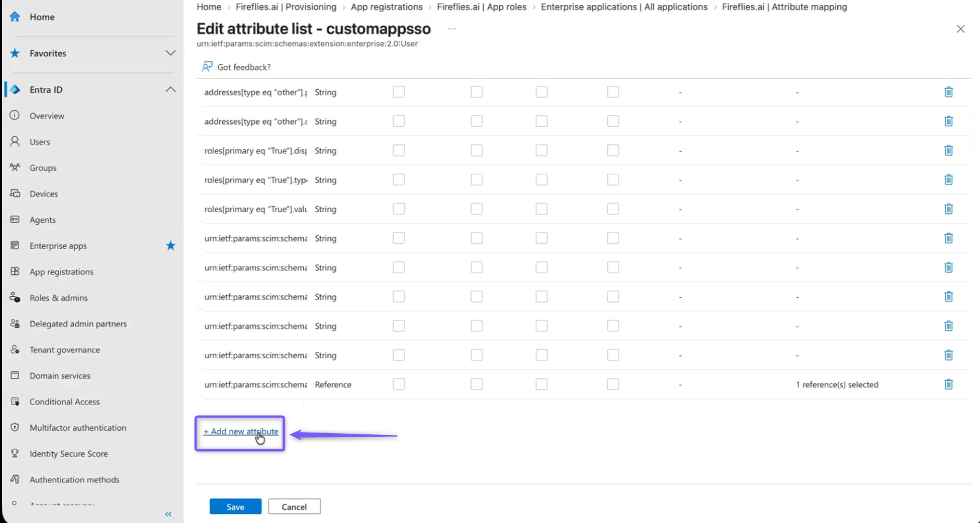View Identity Secure Score

point(69,454)
